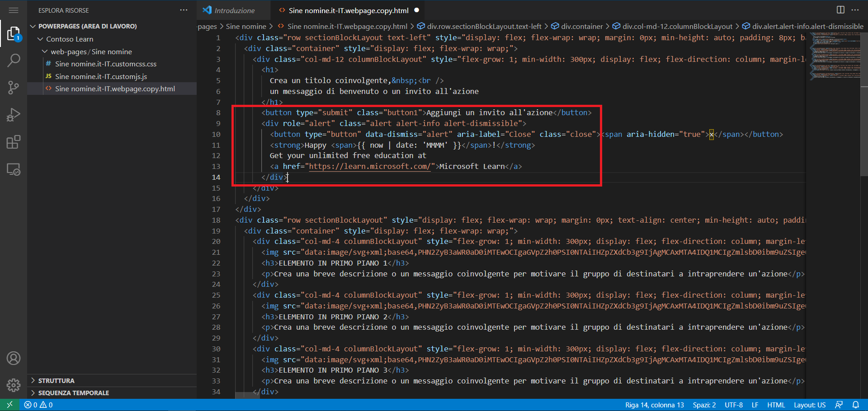Open div.container breadcrumb
Image resolution: width=868 pixels, height=411 pixels.
click(582, 27)
